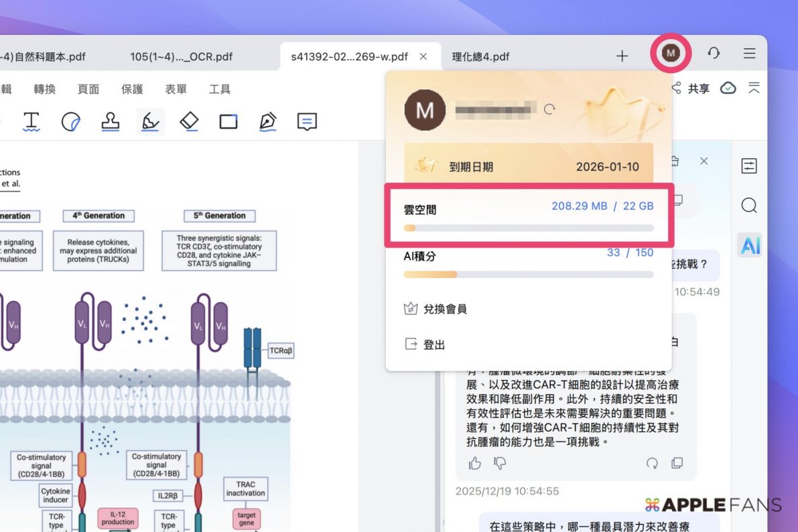
Task: Open the 轉換 menu
Action: [45, 89]
